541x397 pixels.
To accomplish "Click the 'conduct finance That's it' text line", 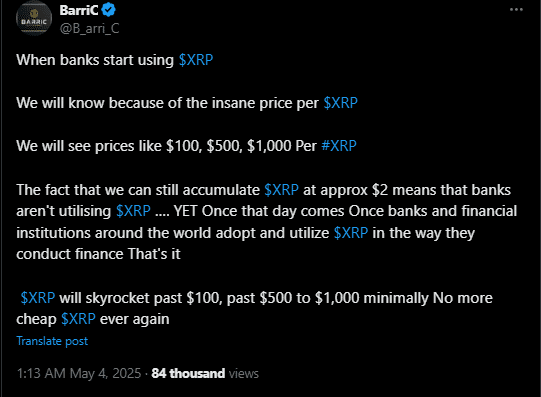I will (x=98, y=254).
